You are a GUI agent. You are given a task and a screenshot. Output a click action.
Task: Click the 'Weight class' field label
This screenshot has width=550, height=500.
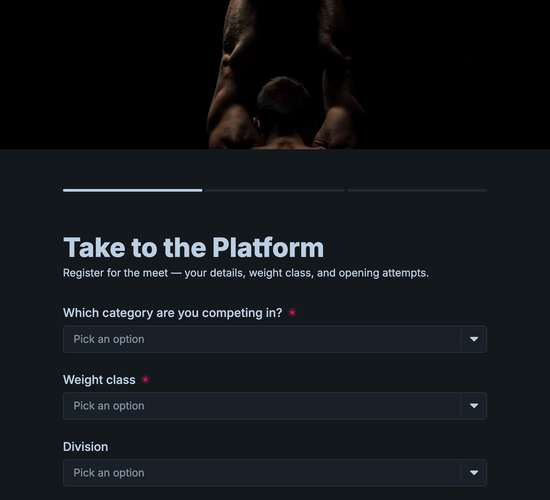click(99, 380)
